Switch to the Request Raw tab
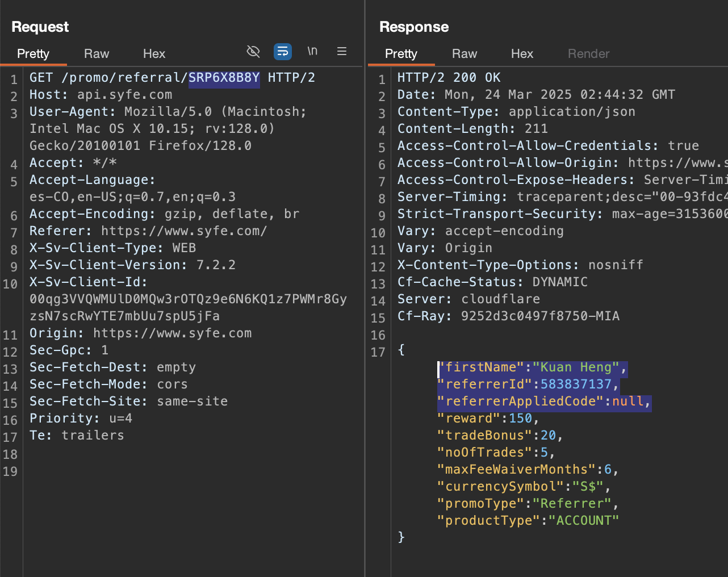Image resolution: width=728 pixels, height=577 pixels. tap(96, 54)
